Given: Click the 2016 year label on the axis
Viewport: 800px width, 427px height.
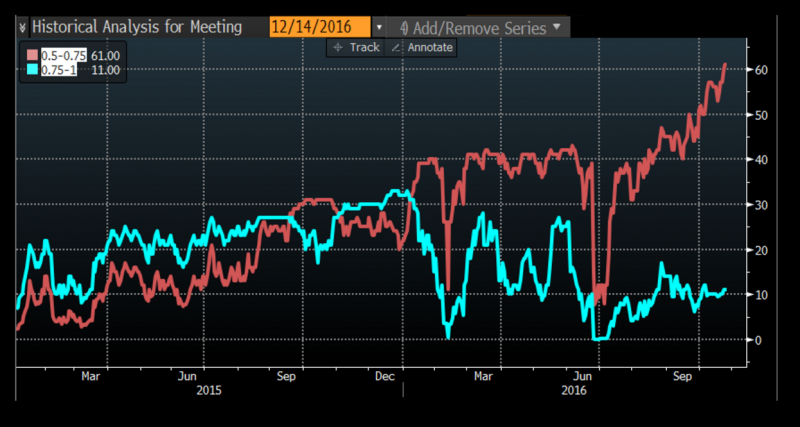Looking at the screenshot, I should [574, 391].
